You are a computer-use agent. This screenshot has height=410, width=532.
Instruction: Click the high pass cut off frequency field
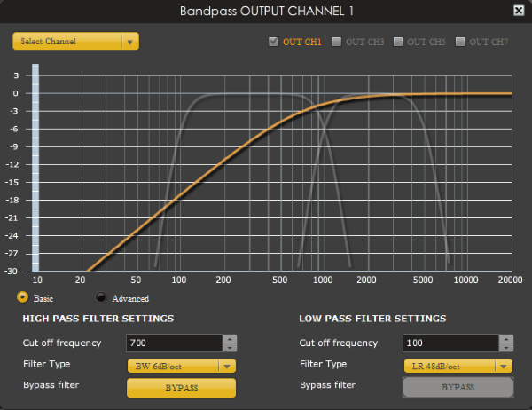(173, 343)
